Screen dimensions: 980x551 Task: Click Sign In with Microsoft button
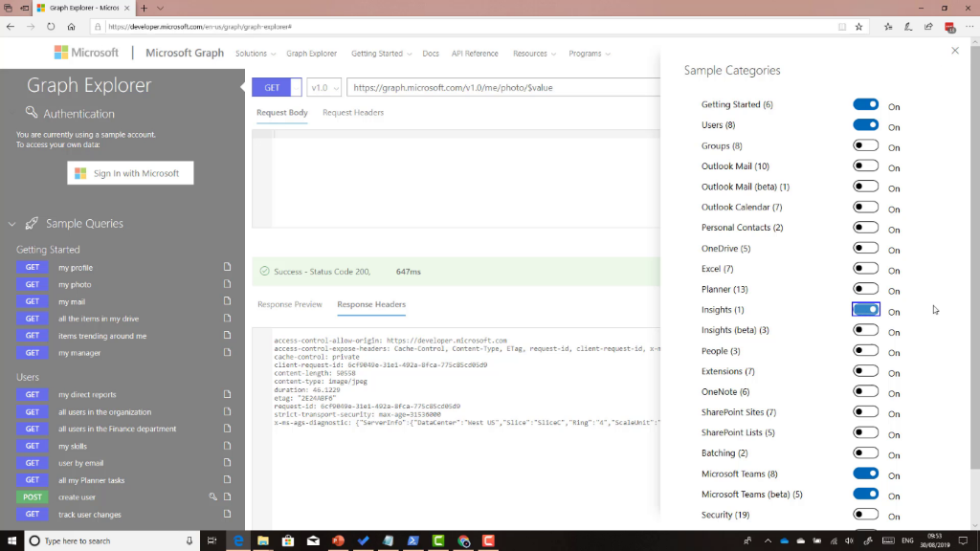pyautogui.click(x=130, y=173)
